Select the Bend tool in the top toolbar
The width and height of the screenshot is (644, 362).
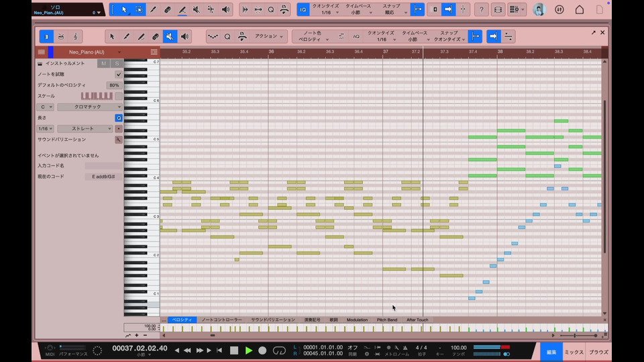point(211,9)
